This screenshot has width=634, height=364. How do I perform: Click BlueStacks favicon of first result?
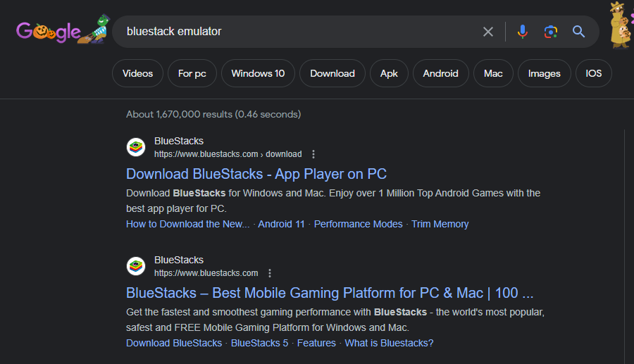click(136, 147)
